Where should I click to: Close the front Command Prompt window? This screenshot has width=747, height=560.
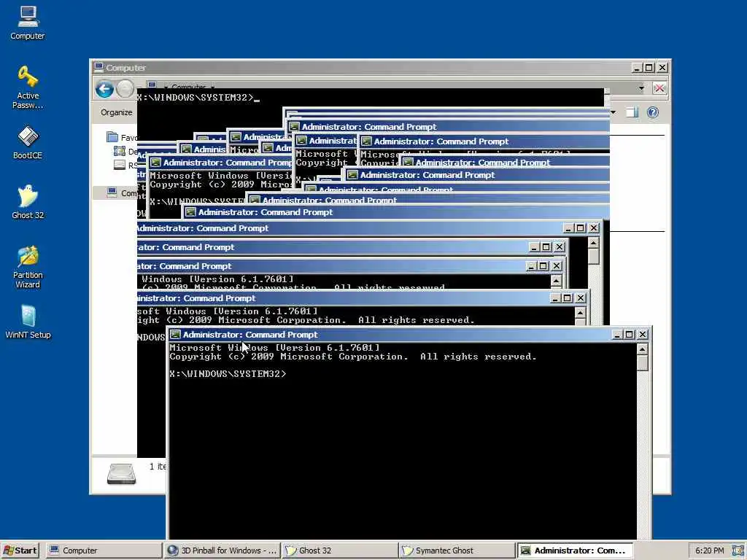[x=643, y=335]
